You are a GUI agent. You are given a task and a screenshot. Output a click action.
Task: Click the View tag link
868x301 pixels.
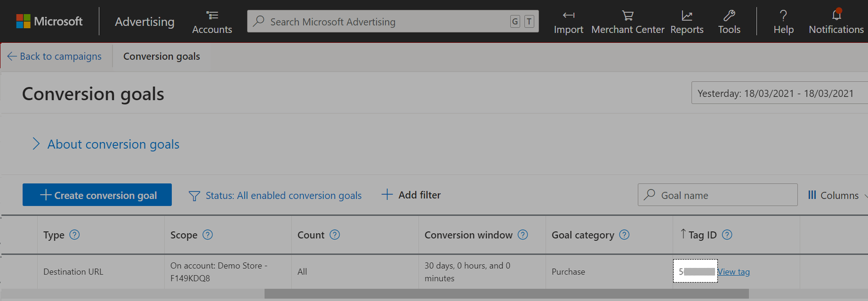(x=733, y=272)
